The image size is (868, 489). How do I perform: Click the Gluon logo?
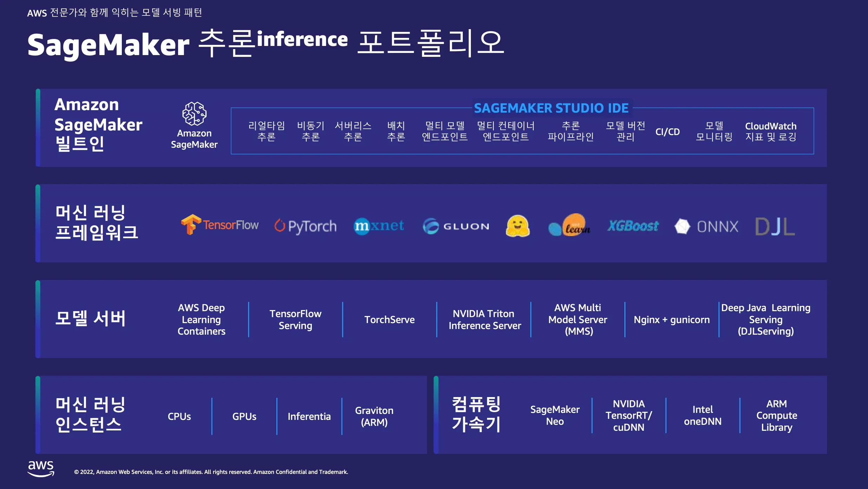tap(456, 226)
